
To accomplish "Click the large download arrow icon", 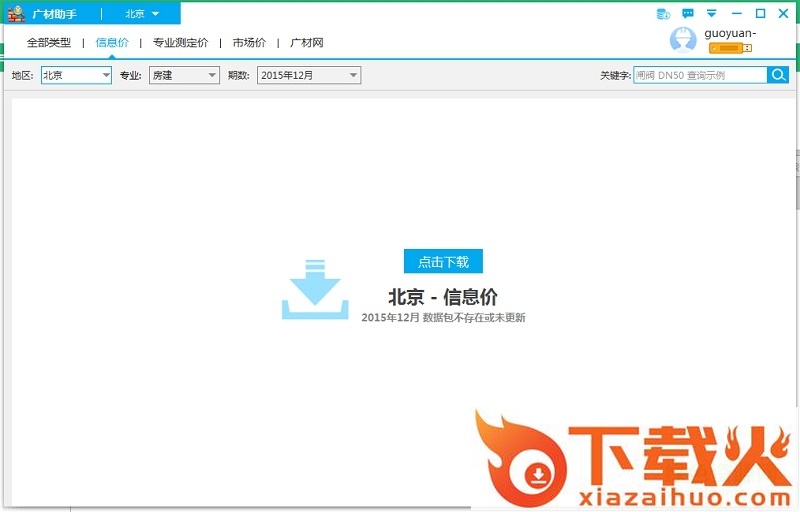I will pos(315,290).
